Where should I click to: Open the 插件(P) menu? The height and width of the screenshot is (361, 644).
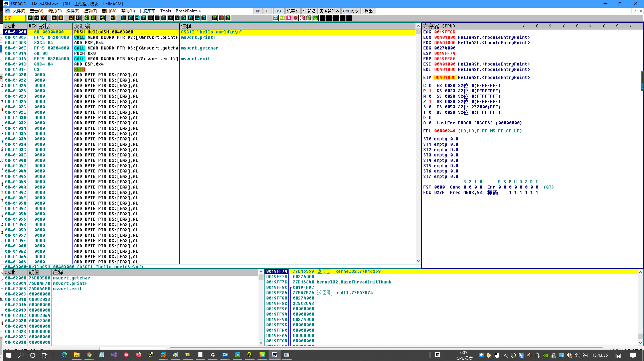click(73, 11)
